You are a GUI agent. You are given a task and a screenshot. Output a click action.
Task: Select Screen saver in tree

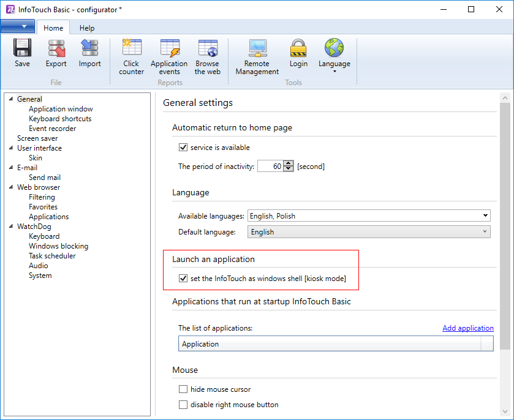(37, 138)
